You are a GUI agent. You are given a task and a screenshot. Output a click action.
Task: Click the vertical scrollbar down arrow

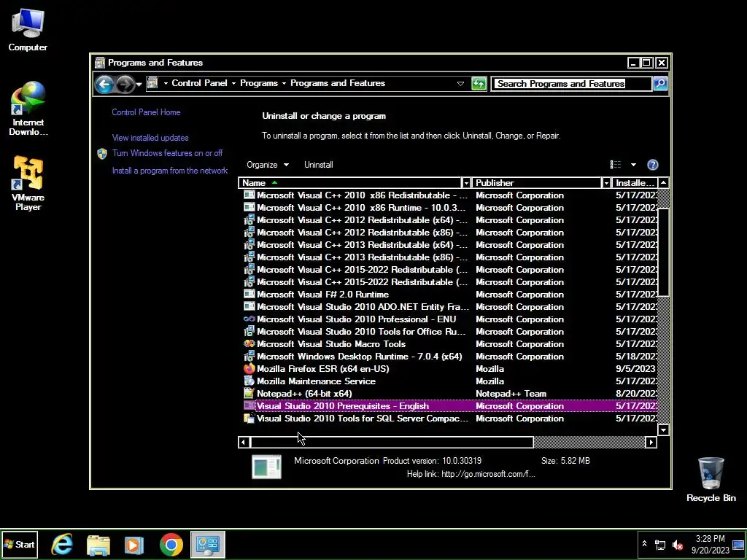tap(663, 430)
